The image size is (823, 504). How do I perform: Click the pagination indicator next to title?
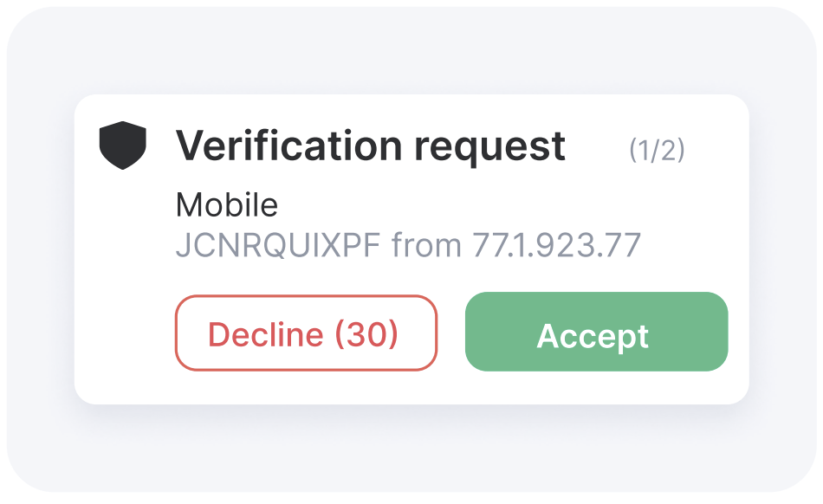coord(657,150)
